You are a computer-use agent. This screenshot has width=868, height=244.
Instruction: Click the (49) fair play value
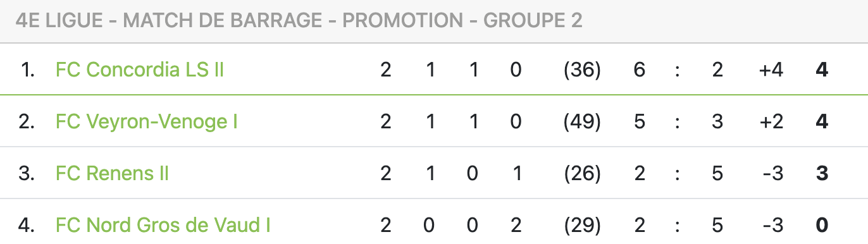582,121
